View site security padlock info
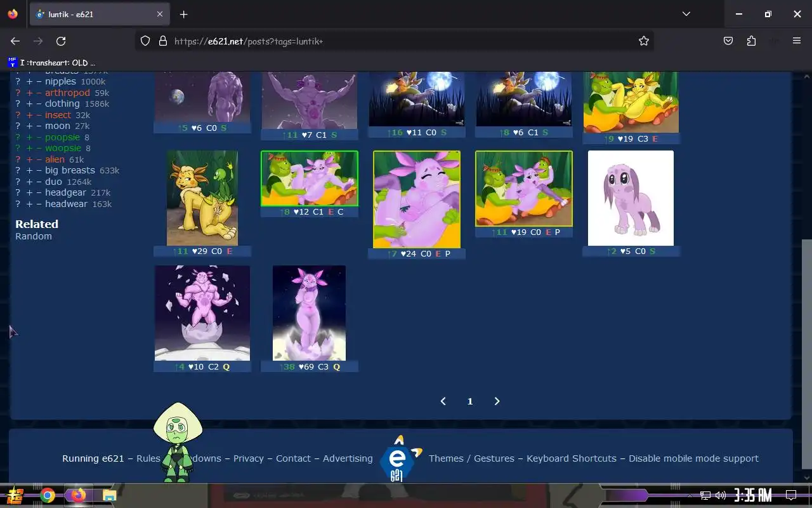This screenshot has width=812, height=508. point(162,41)
